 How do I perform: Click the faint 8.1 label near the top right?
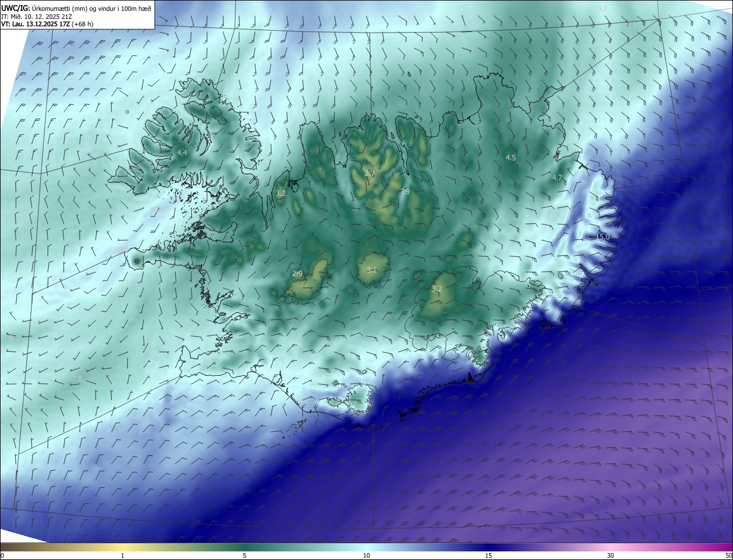pos(630,26)
